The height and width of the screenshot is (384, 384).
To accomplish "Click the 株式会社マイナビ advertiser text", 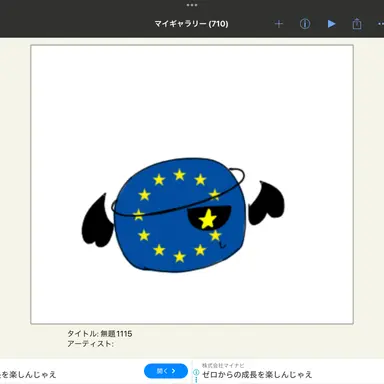I will [223, 365].
